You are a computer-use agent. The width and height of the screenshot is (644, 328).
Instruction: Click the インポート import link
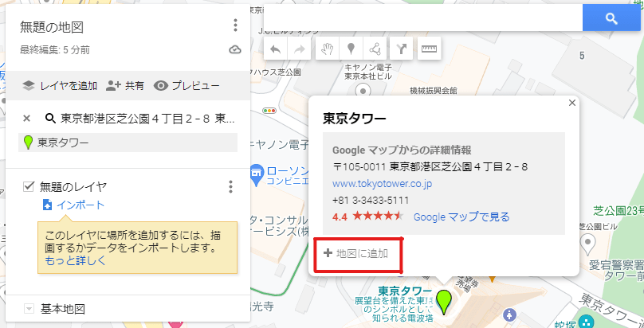pyautogui.click(x=74, y=205)
